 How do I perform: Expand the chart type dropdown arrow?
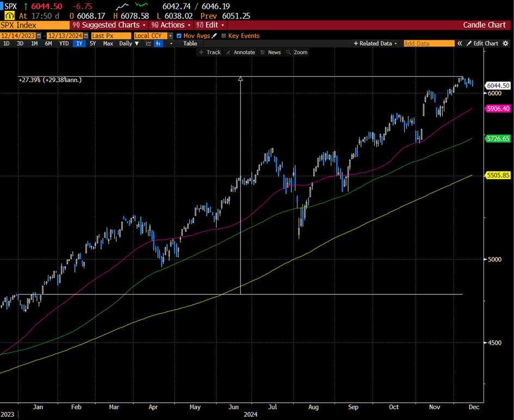[x=171, y=43]
